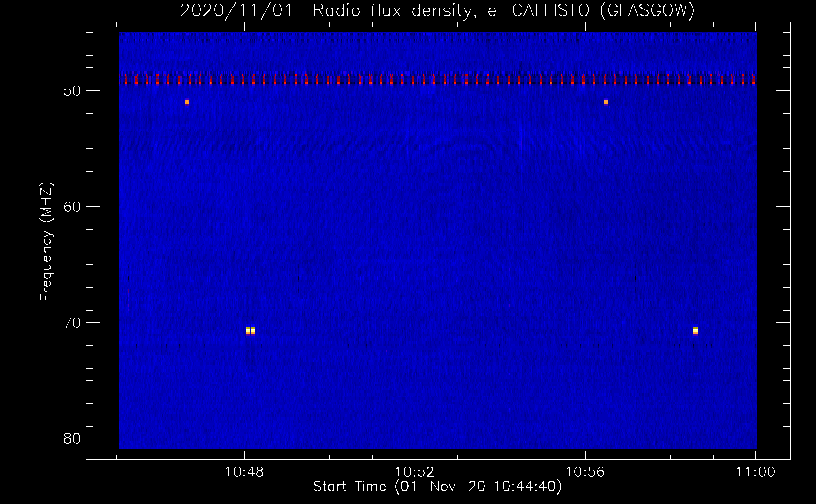Click the Start Time axis caption

(x=349, y=487)
